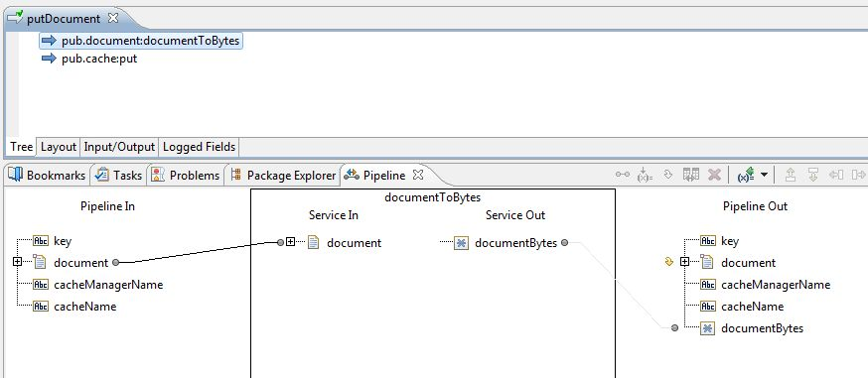Select documentBytes in Service Out

coord(515,243)
